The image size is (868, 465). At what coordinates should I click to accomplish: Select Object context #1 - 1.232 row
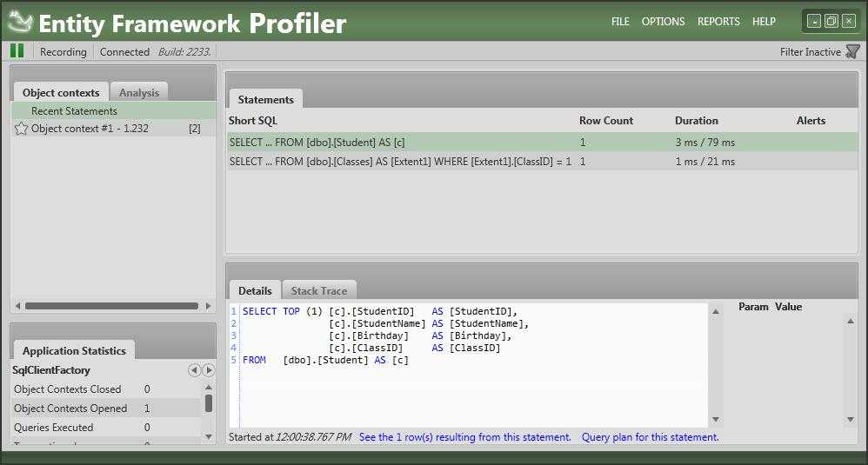[113, 129]
